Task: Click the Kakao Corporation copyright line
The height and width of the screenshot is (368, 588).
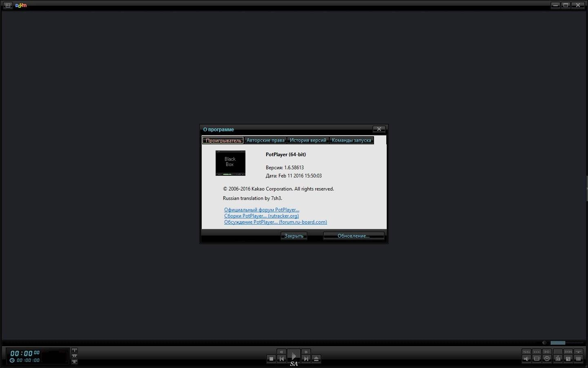Action: point(278,189)
